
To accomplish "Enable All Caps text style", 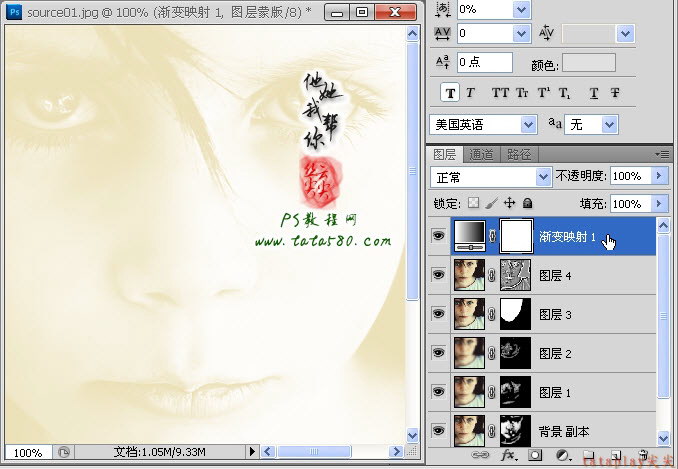I will pos(500,93).
